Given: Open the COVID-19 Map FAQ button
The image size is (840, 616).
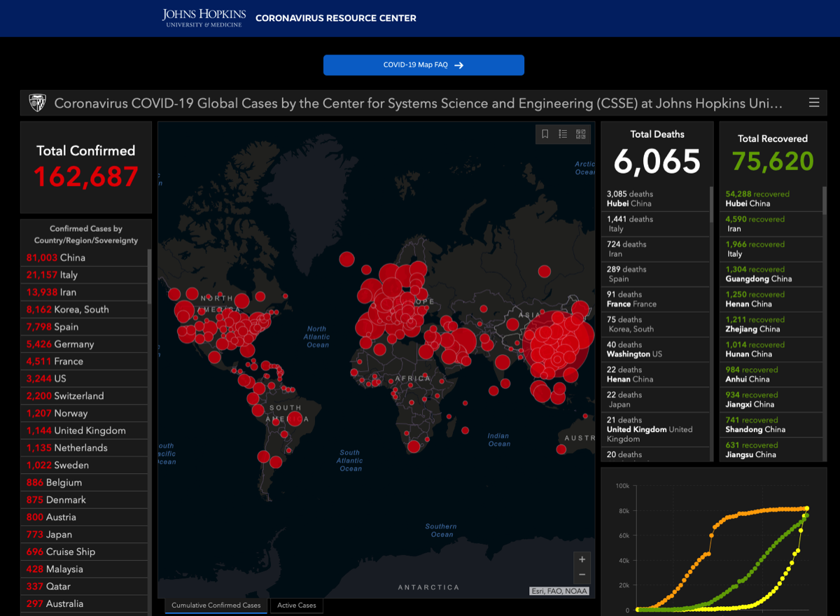Looking at the screenshot, I should tap(423, 65).
